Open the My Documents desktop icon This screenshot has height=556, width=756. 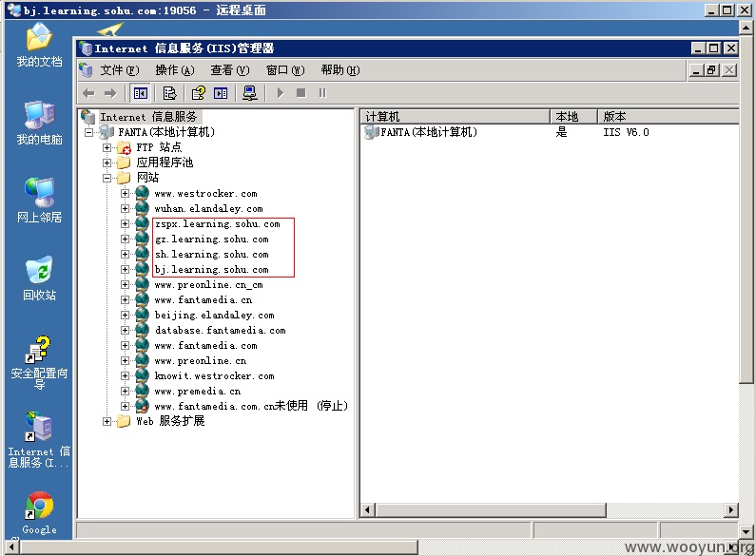coord(39,45)
